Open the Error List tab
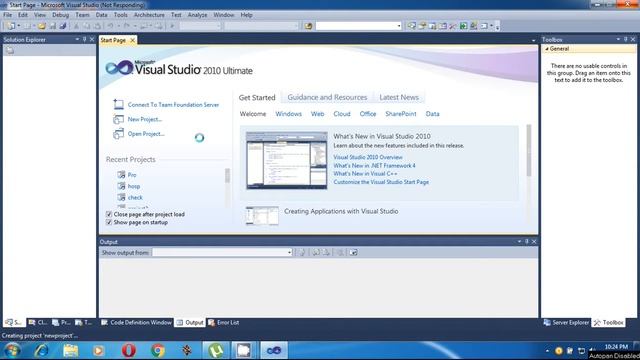This screenshot has width=640, height=360. click(224, 322)
